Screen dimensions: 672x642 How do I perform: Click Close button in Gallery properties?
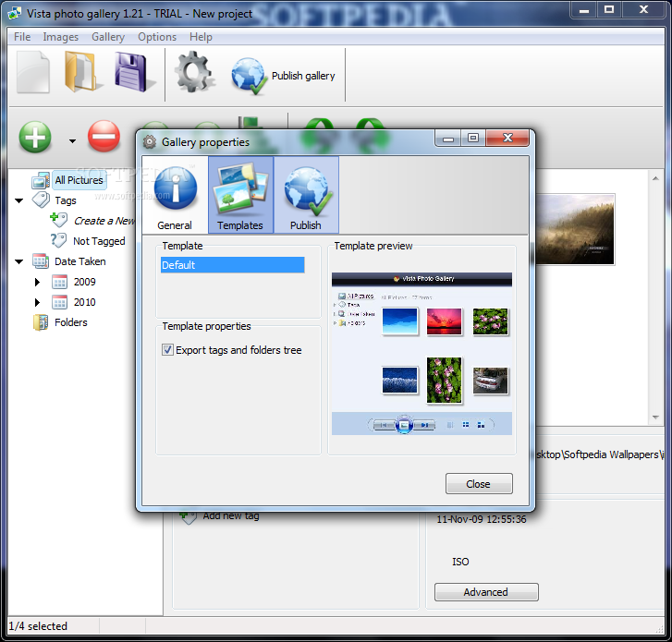coord(479,484)
